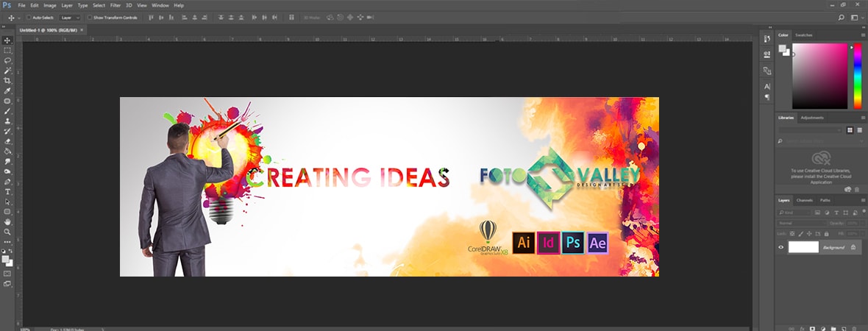The image size is (868, 331).
Task: Click the search icon in options bar
Action: [x=842, y=18]
